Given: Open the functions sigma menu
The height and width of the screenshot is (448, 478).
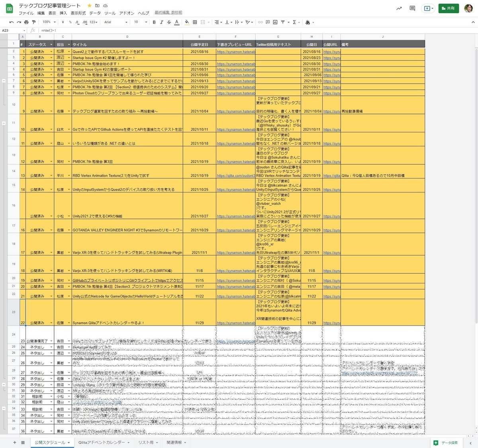Looking at the screenshot, I should [x=295, y=22].
